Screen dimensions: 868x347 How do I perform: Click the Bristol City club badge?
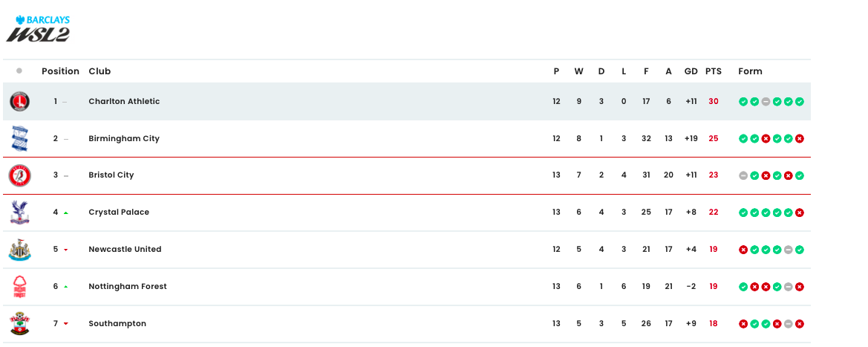(19, 175)
